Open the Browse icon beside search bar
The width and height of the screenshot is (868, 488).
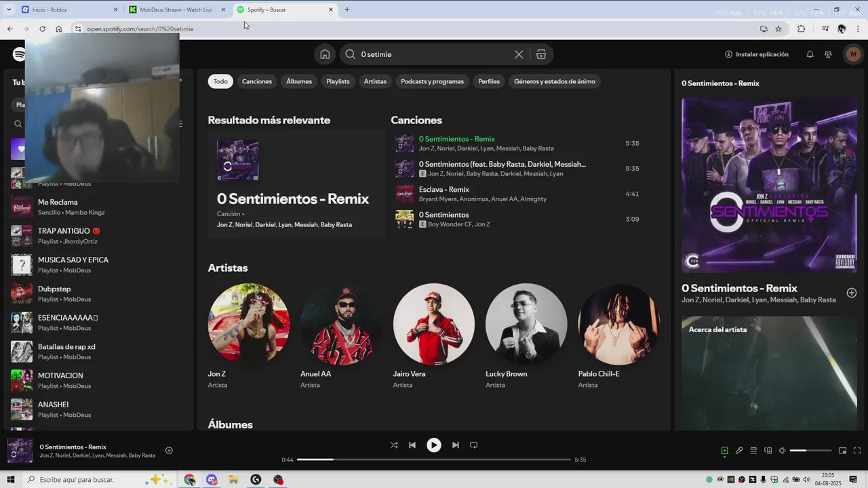pyautogui.click(x=541, y=54)
